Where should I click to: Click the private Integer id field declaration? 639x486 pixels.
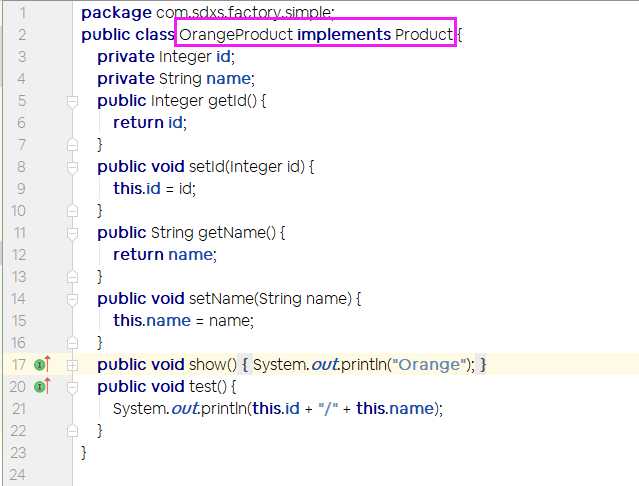[166, 57]
